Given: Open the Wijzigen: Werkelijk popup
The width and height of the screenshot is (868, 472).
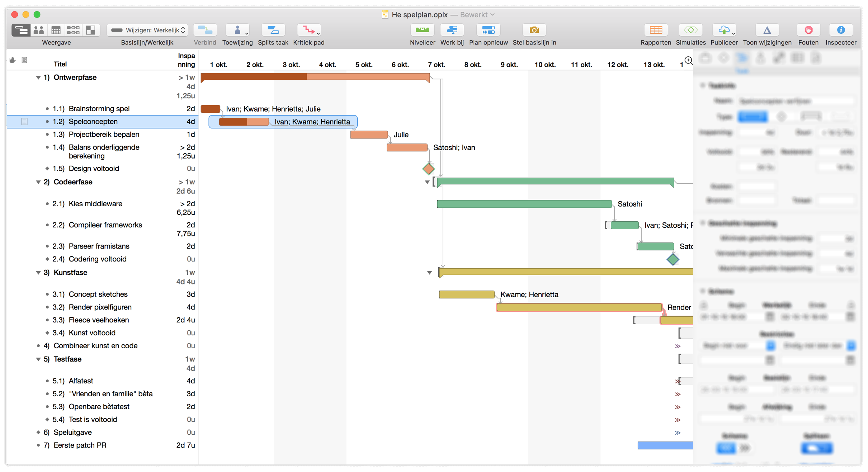Looking at the screenshot, I should click(x=147, y=30).
